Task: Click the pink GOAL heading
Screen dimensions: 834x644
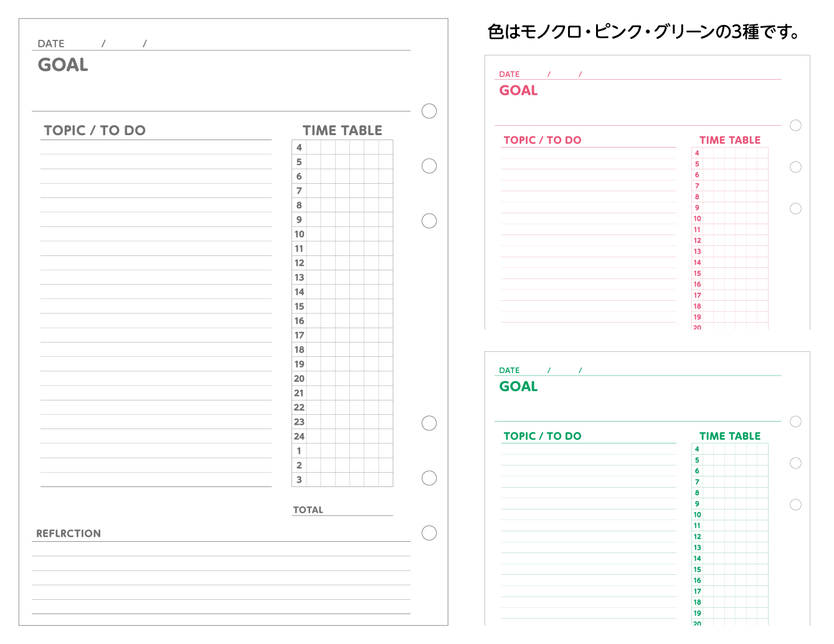Action: (518, 90)
